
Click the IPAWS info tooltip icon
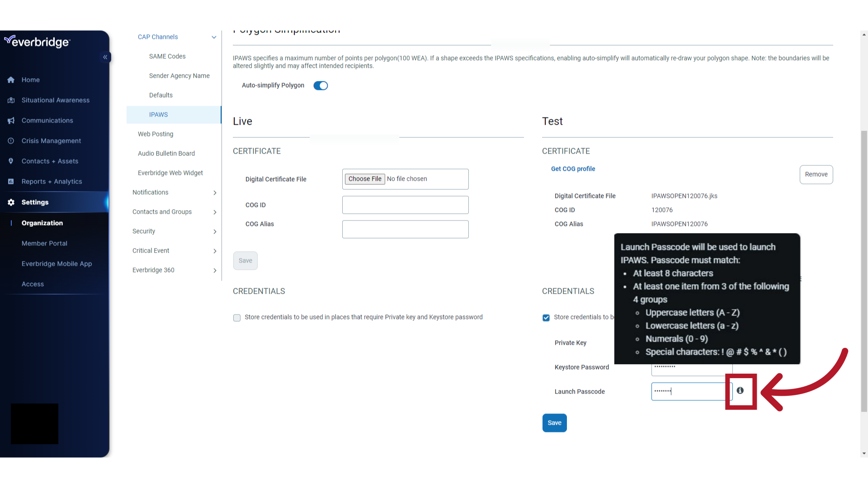coord(741,390)
